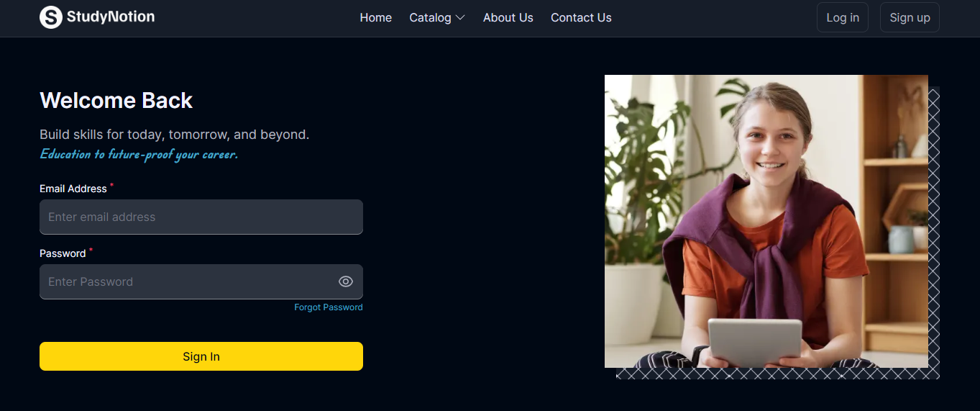Click the Email Address field label
Screen dimensions: 980x411
point(73,189)
